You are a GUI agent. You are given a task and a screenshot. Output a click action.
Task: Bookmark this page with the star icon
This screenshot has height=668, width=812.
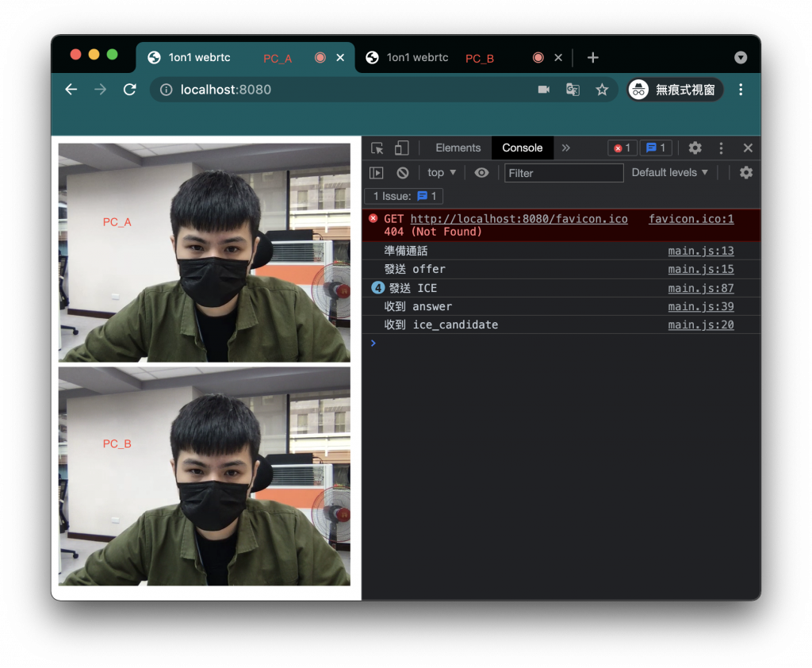pos(601,90)
